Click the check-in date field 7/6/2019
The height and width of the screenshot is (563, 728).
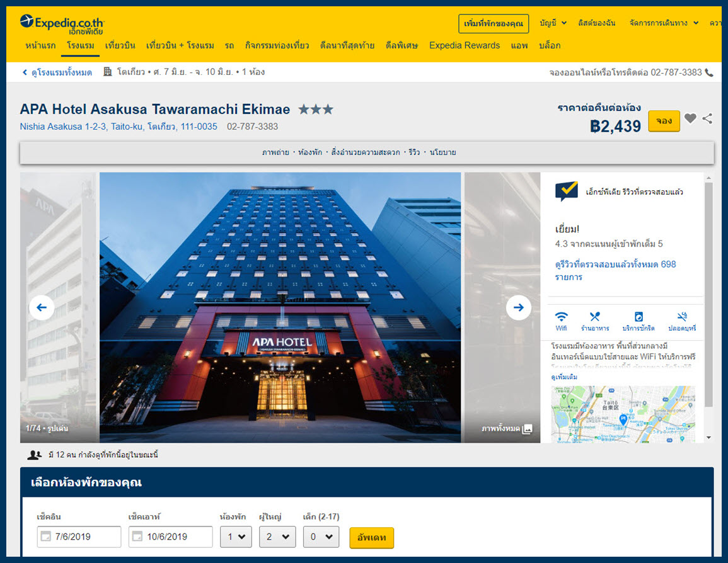[79, 537]
